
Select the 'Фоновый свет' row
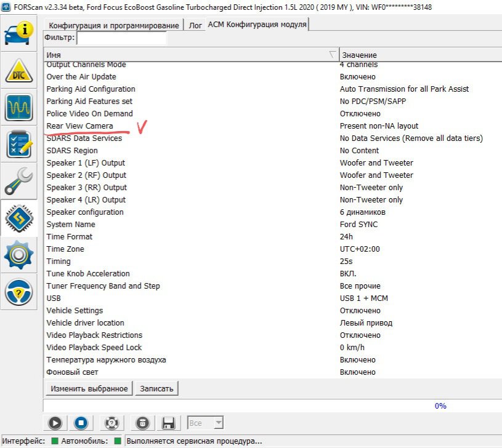point(273,372)
